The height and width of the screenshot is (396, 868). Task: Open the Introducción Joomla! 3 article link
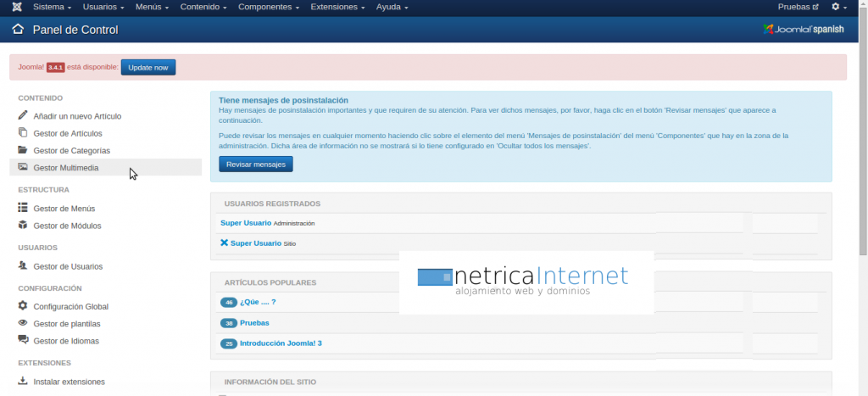[x=281, y=343]
